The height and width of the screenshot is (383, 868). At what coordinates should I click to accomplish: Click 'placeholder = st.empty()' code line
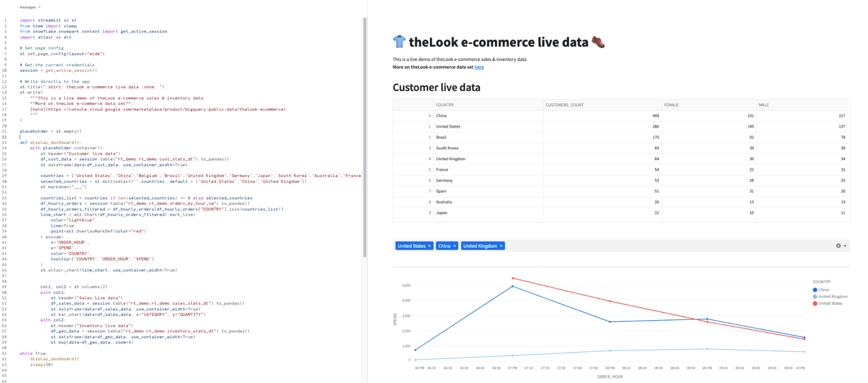50,131
